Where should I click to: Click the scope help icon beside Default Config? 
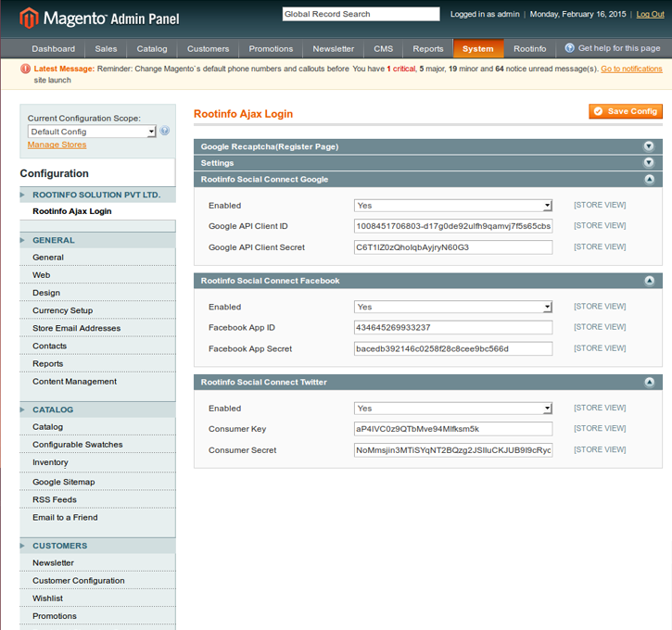(165, 131)
